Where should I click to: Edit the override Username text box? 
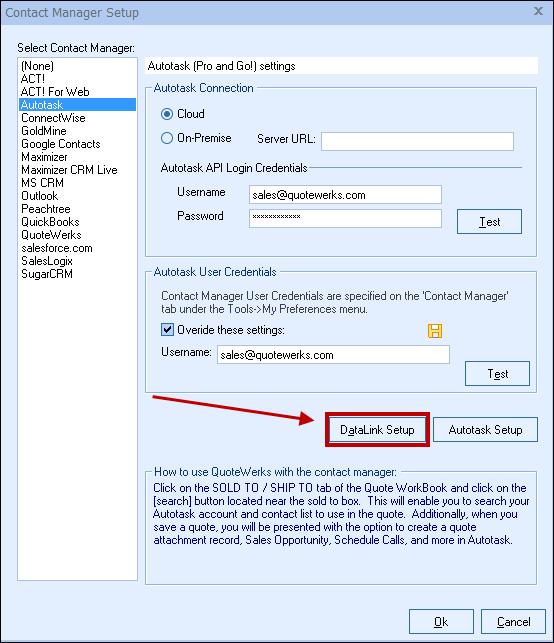(x=333, y=355)
